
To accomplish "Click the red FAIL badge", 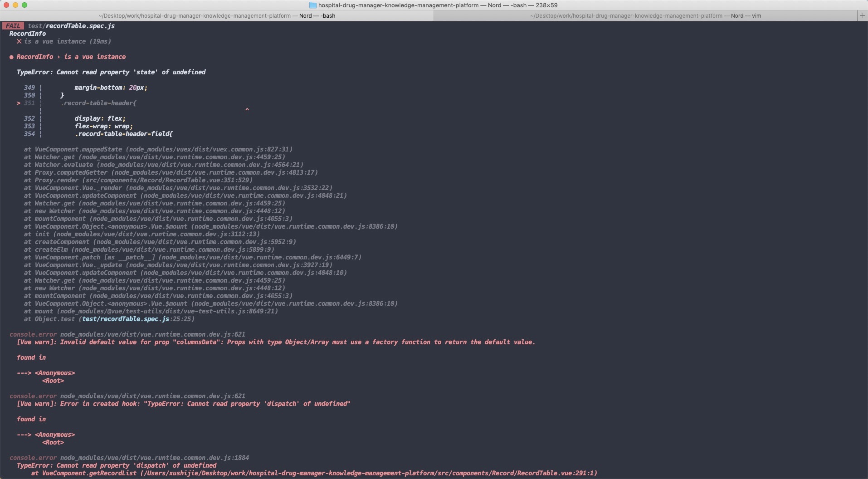I will tap(13, 26).
